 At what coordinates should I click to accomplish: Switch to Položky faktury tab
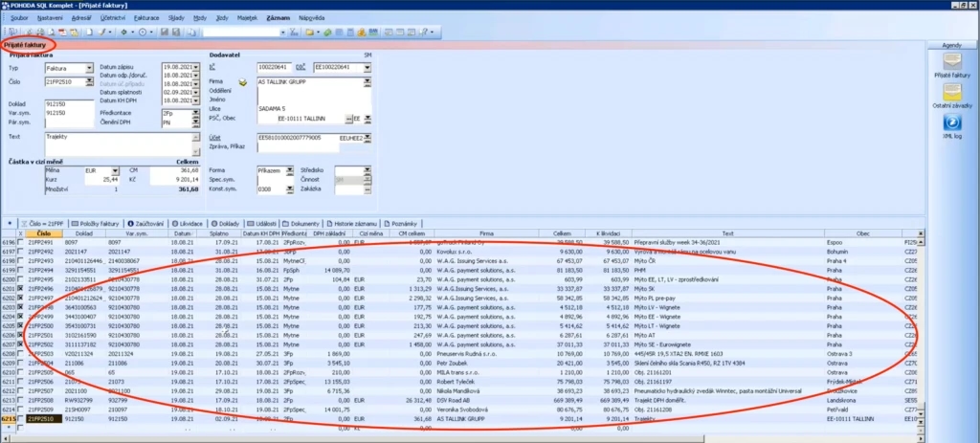pos(95,223)
